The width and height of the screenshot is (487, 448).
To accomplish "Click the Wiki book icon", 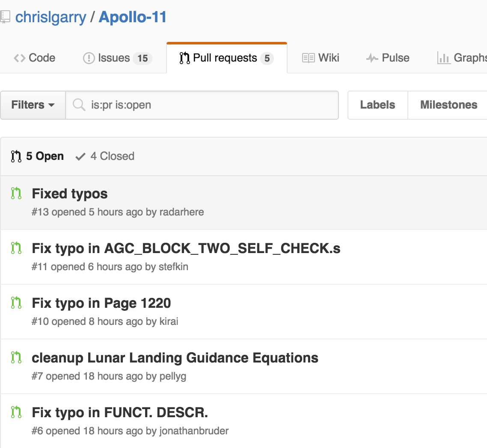I will point(308,58).
